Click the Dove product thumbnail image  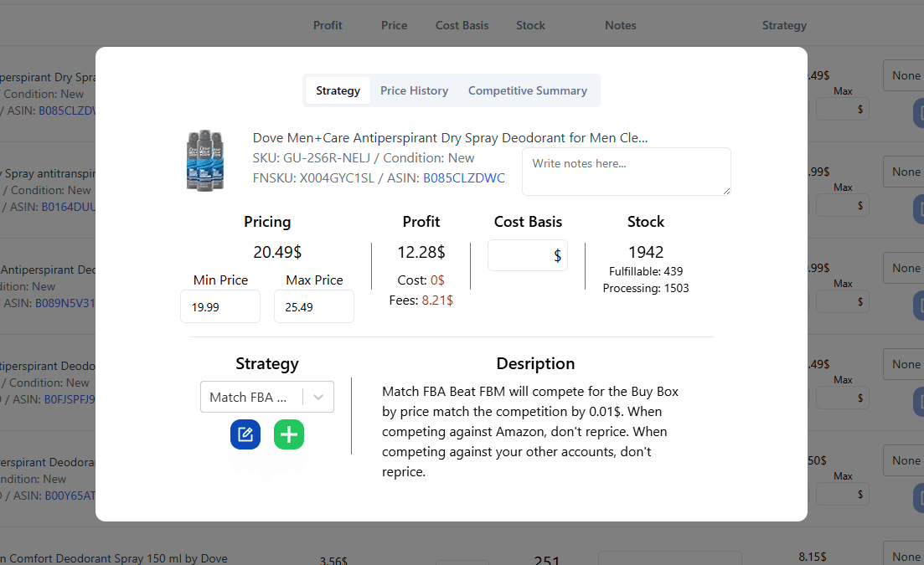pos(204,159)
